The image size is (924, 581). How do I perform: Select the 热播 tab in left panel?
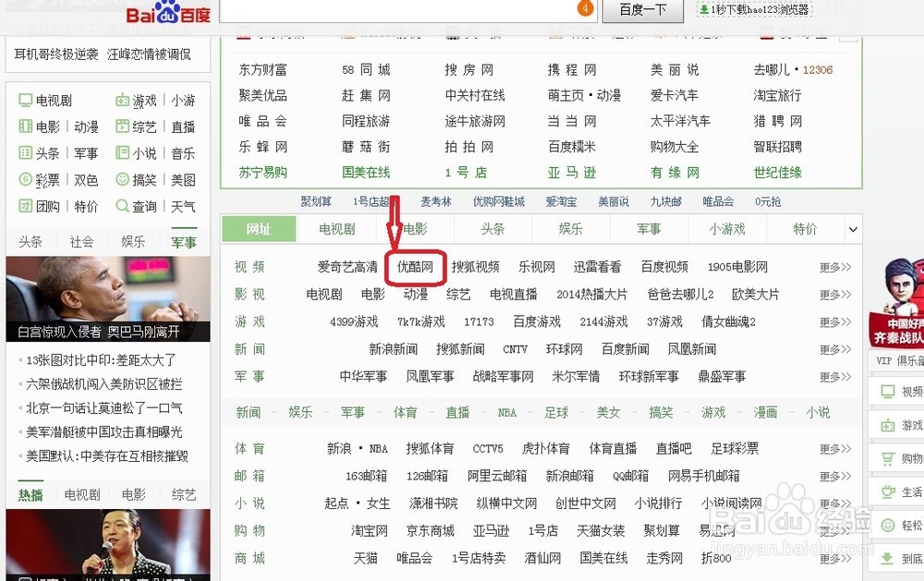(30, 495)
